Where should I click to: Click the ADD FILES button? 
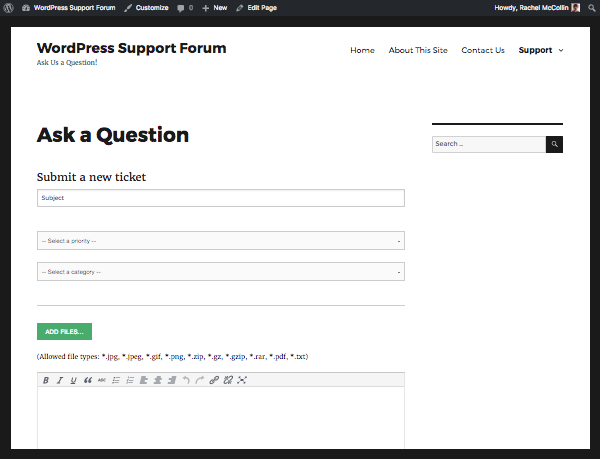[64, 332]
